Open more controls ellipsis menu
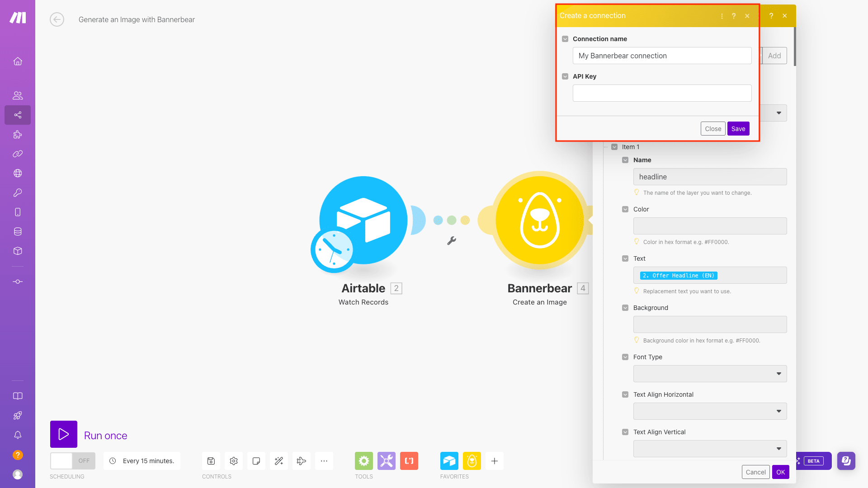 pos(324,461)
